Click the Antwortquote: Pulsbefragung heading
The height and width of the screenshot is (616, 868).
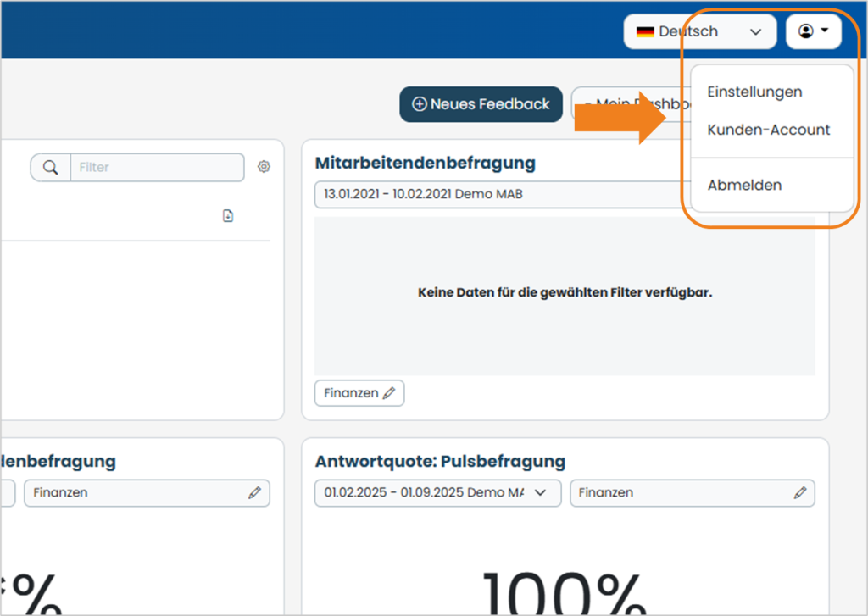(x=440, y=461)
